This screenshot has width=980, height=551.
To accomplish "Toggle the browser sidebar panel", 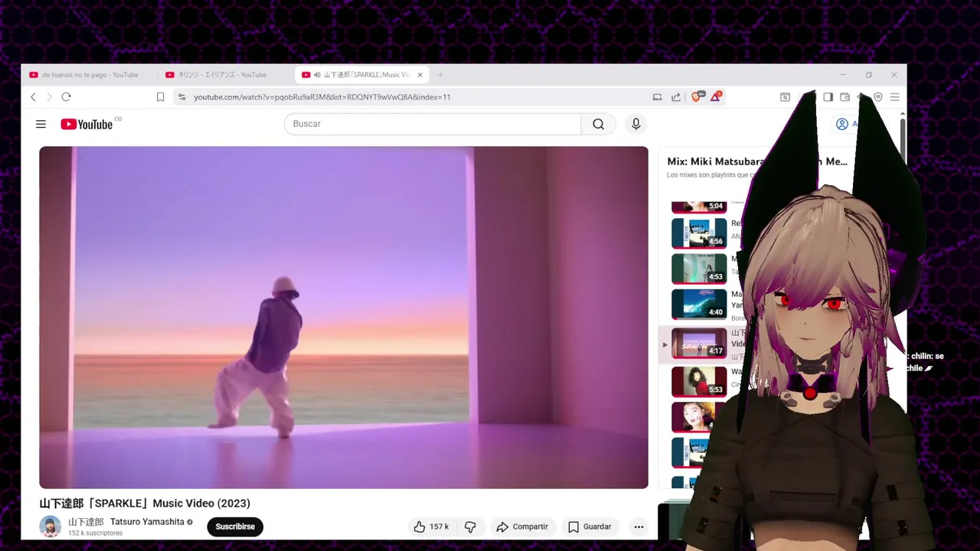I will [828, 97].
